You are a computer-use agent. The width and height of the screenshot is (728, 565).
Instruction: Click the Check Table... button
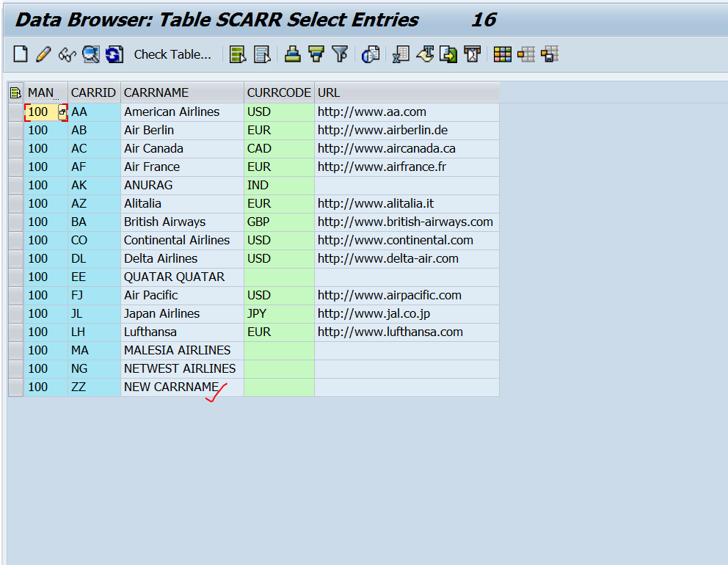click(x=172, y=54)
